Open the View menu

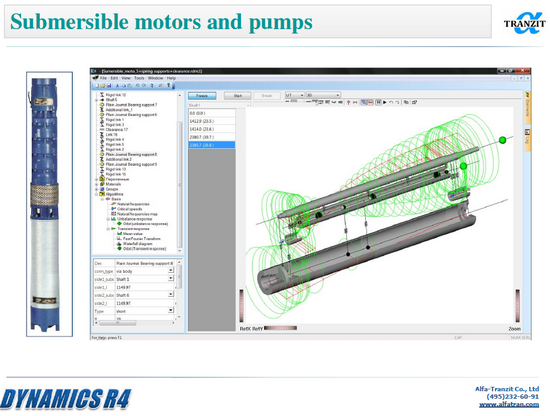pos(126,78)
